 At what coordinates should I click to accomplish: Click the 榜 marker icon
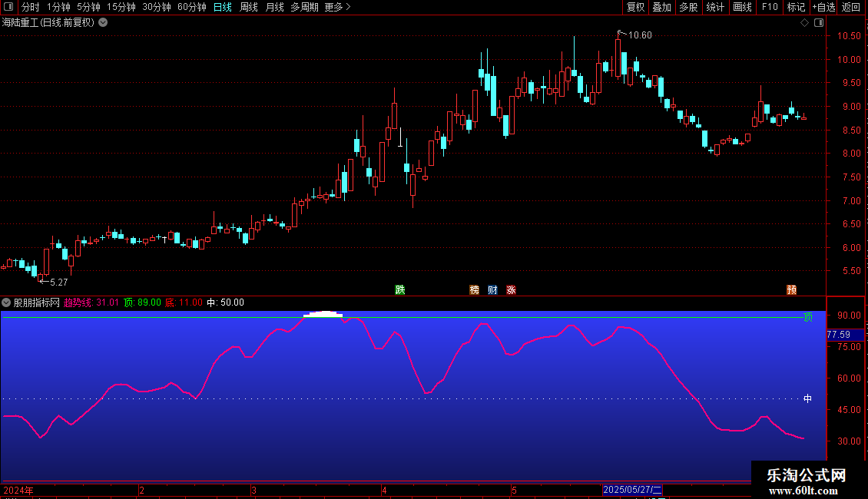(x=475, y=290)
